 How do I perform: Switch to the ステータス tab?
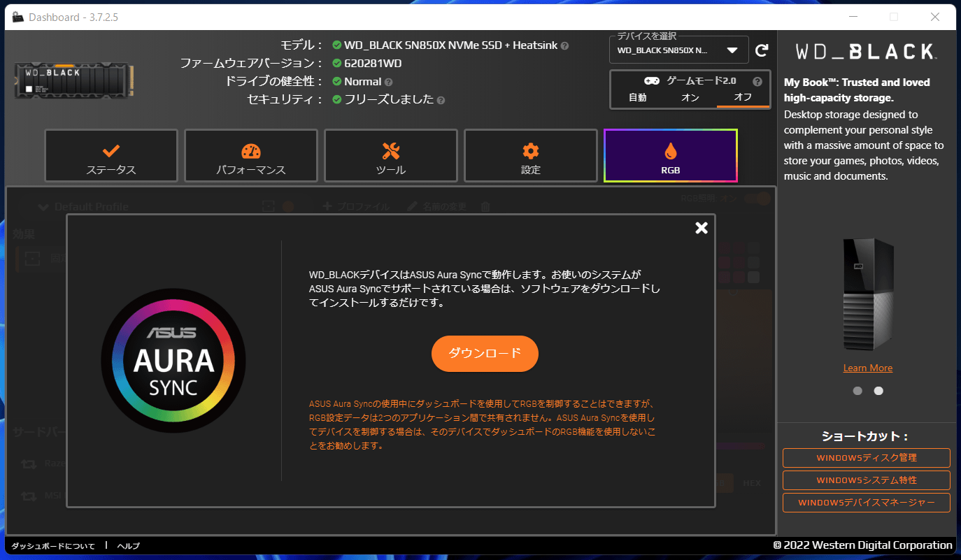pyautogui.click(x=111, y=155)
